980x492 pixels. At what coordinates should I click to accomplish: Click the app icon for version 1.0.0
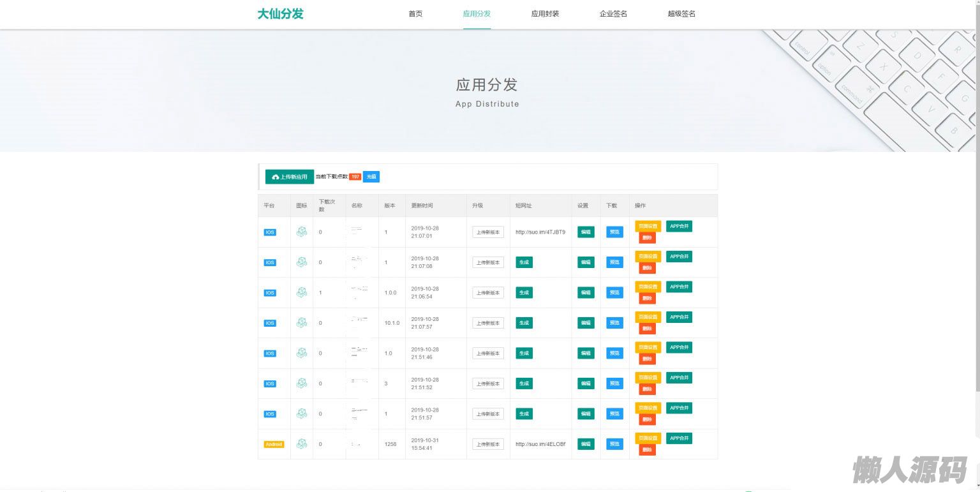point(302,292)
